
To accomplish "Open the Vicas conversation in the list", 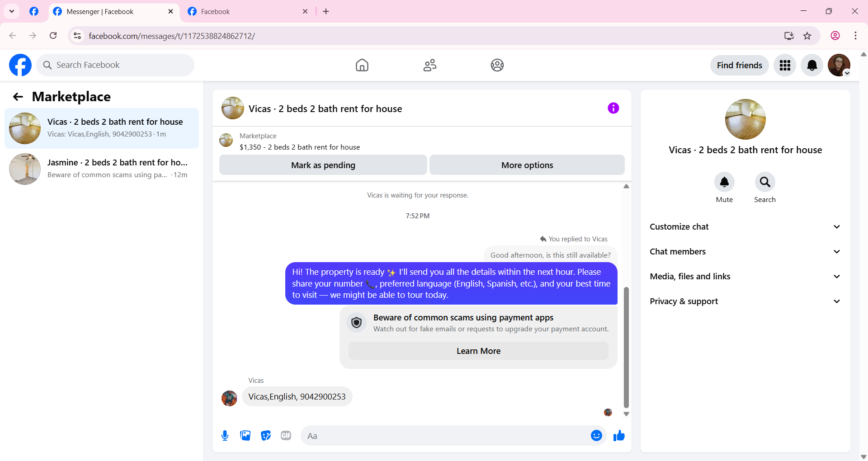I will coord(102,128).
